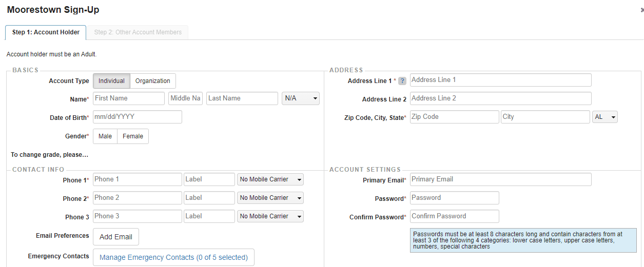Click the Phone 1 Label field

coord(209,179)
